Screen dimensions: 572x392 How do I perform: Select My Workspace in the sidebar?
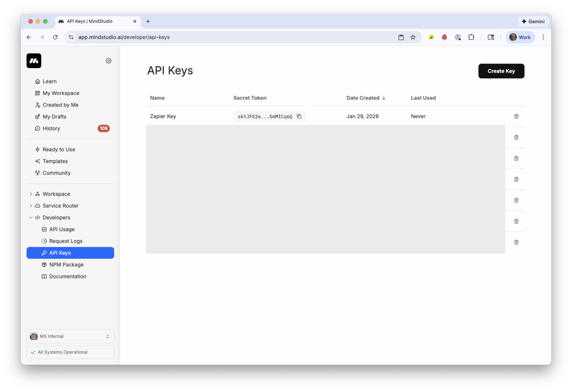click(61, 93)
